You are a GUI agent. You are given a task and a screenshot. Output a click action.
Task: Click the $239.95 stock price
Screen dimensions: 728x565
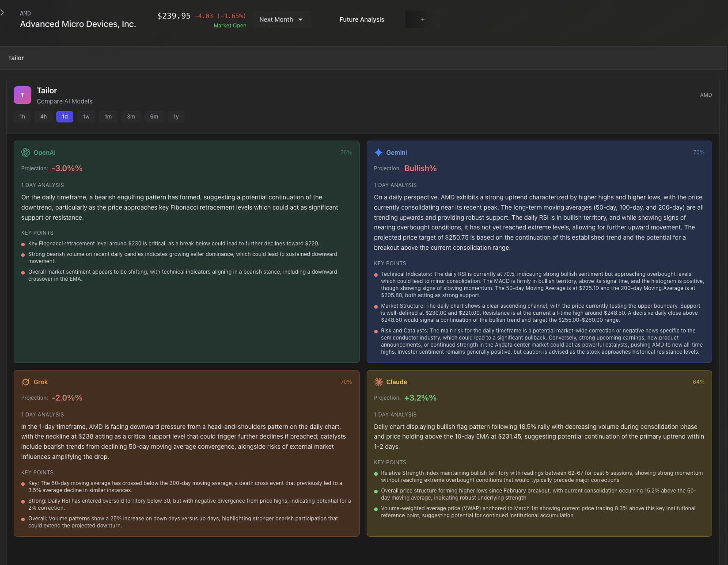(174, 16)
